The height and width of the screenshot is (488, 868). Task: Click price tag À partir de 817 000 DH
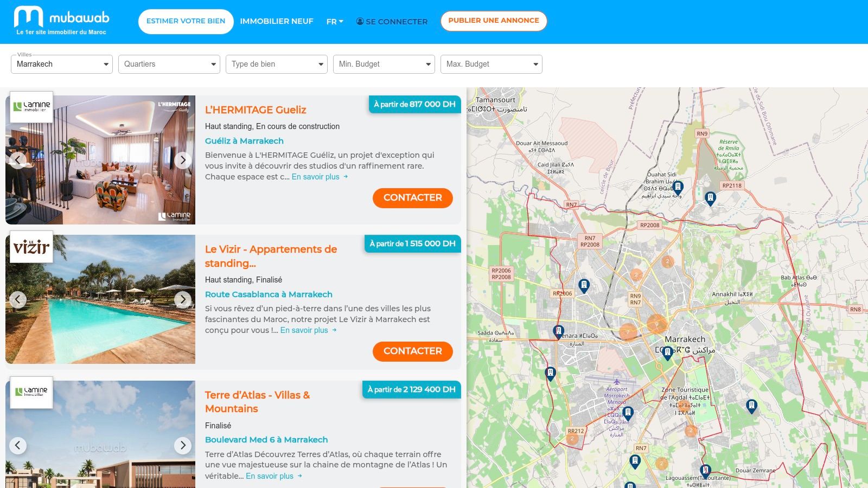pyautogui.click(x=414, y=104)
